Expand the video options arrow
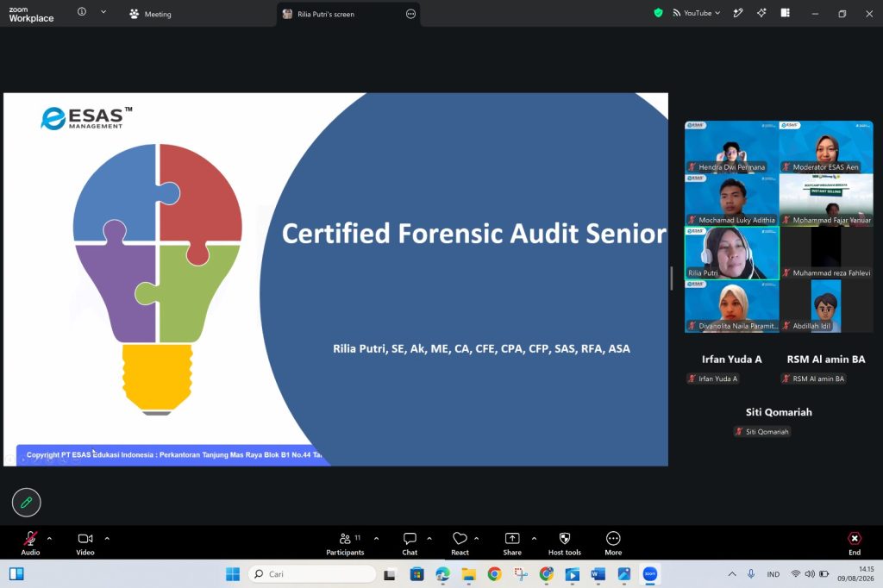This screenshot has width=883, height=588. 107,539
